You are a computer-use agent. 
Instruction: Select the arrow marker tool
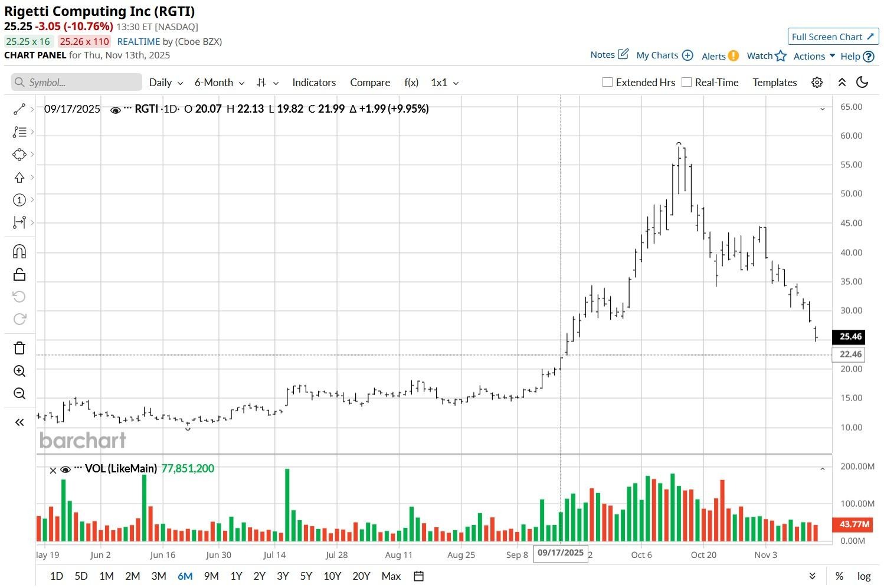(x=19, y=178)
